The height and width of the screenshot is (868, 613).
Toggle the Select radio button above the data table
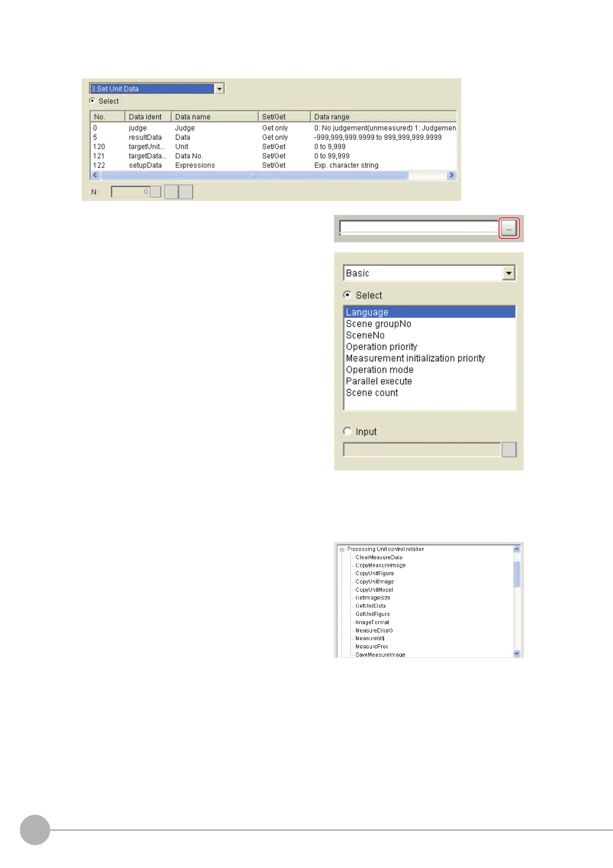pyautogui.click(x=92, y=101)
